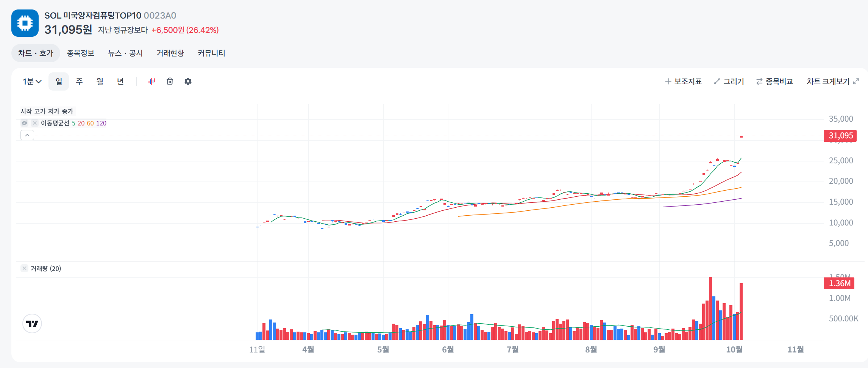The image size is (868, 368).
Task: Open the 1분 interval dropdown
Action: (32, 81)
